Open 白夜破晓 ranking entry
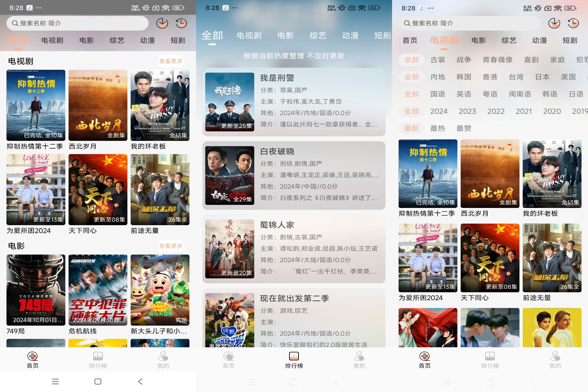588x392 pixels. (x=294, y=175)
